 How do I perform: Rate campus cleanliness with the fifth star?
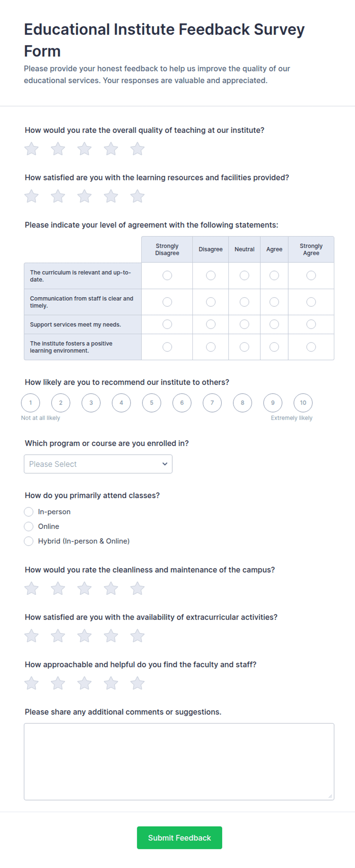pyautogui.click(x=137, y=588)
